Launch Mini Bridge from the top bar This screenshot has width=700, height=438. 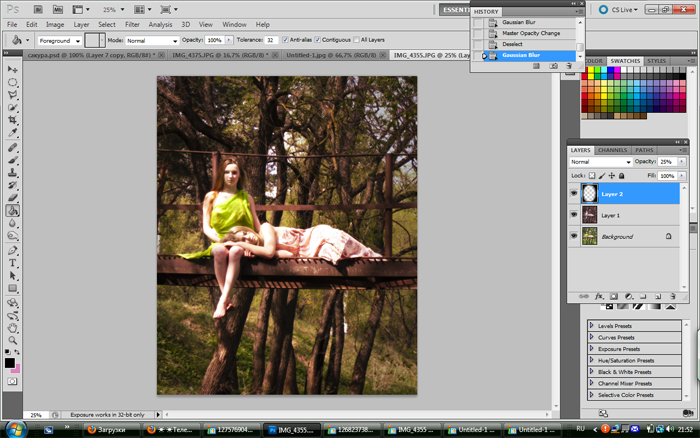pyautogui.click(x=58, y=9)
